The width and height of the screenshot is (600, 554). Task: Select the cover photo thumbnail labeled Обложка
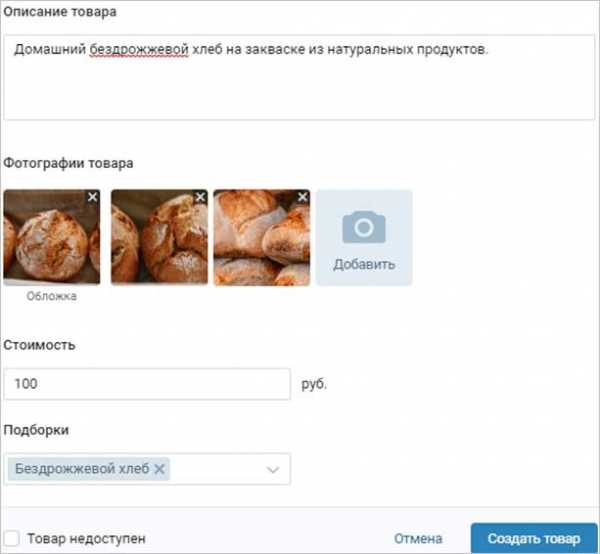[x=52, y=237]
